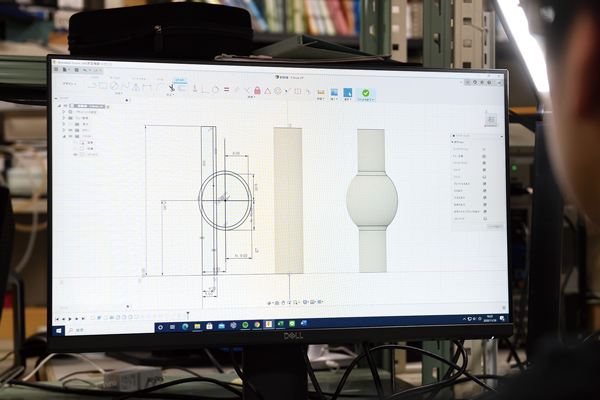The width and height of the screenshot is (600, 400).
Task: Activate the Trim scissors tool
Action: 171,88
